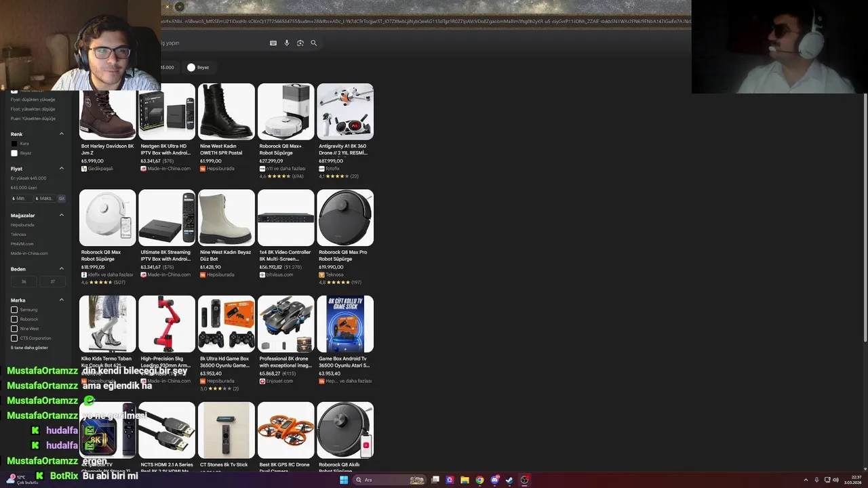Sort by rating high to low (Puan)

coord(33,119)
